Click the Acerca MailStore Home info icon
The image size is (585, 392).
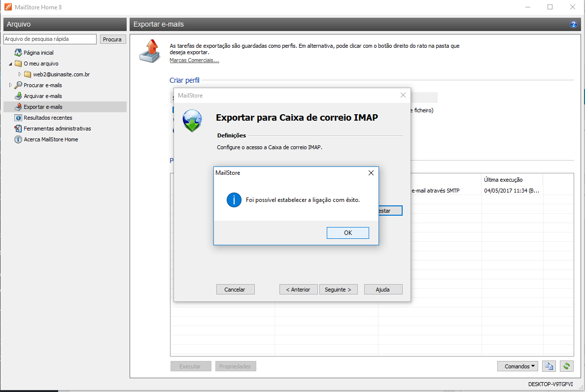18,139
